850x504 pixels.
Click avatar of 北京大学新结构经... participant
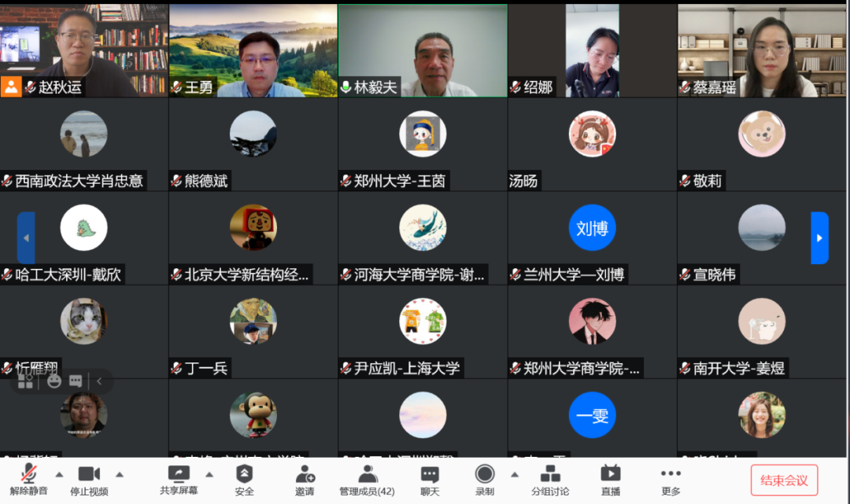253,227
